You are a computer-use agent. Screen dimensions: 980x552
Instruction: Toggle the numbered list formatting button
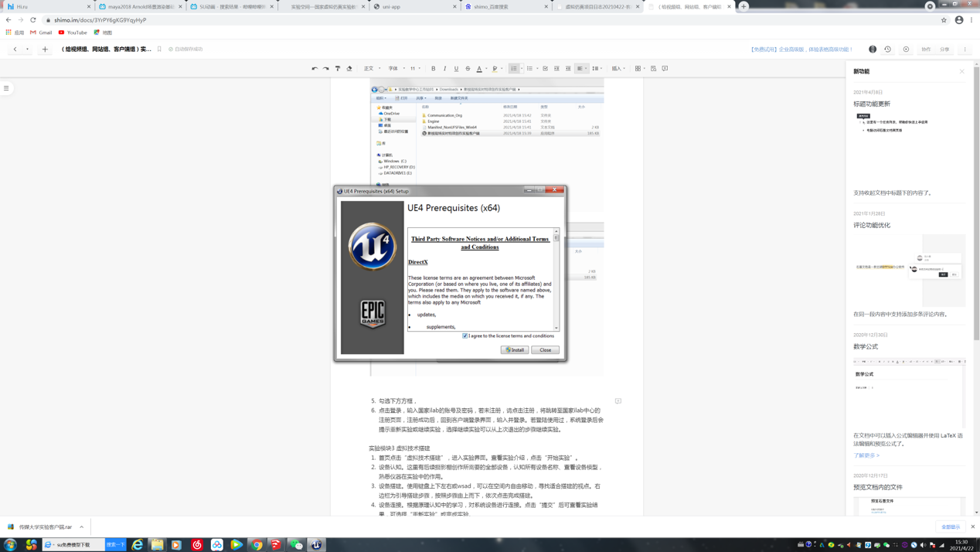click(x=514, y=69)
